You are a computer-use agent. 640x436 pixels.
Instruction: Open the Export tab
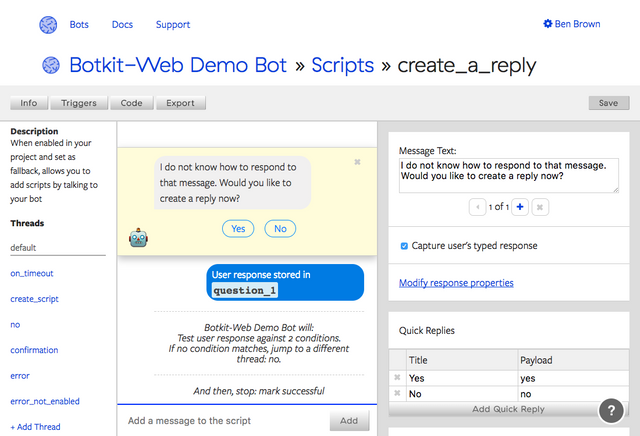pyautogui.click(x=180, y=103)
